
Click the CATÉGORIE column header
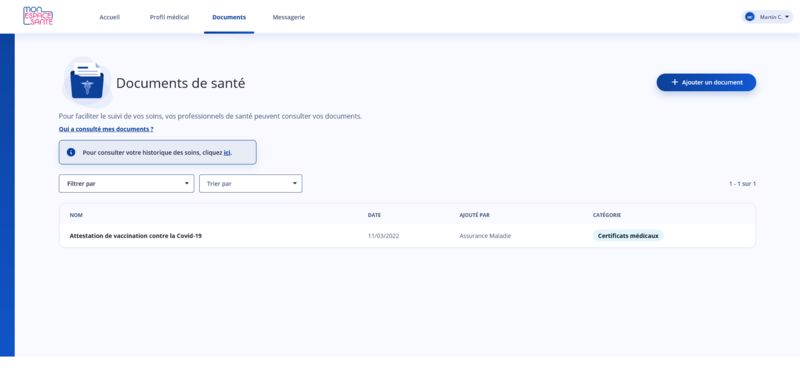pos(607,215)
